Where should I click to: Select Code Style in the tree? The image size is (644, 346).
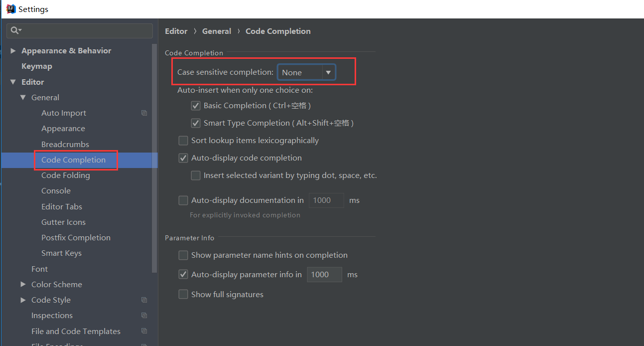[x=51, y=300]
